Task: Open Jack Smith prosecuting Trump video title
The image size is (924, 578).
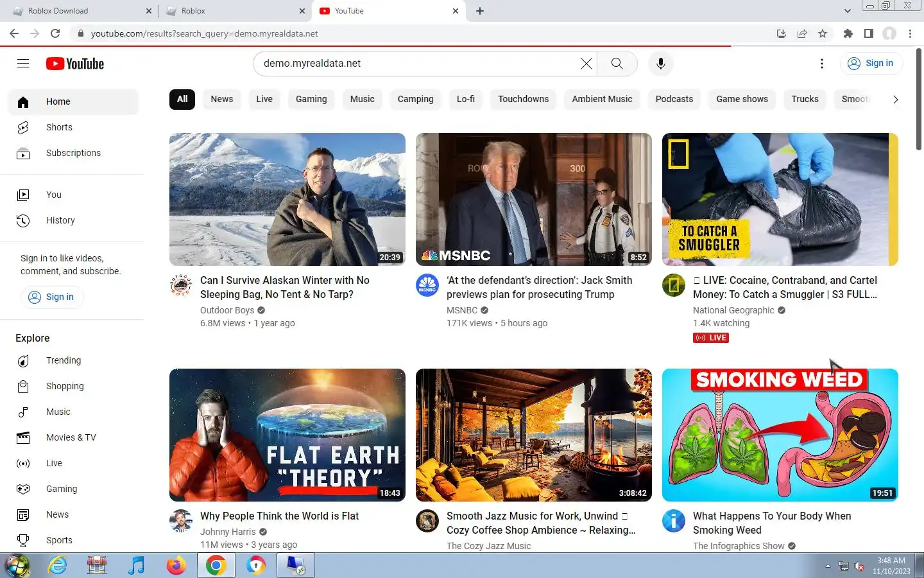Action: (x=539, y=287)
